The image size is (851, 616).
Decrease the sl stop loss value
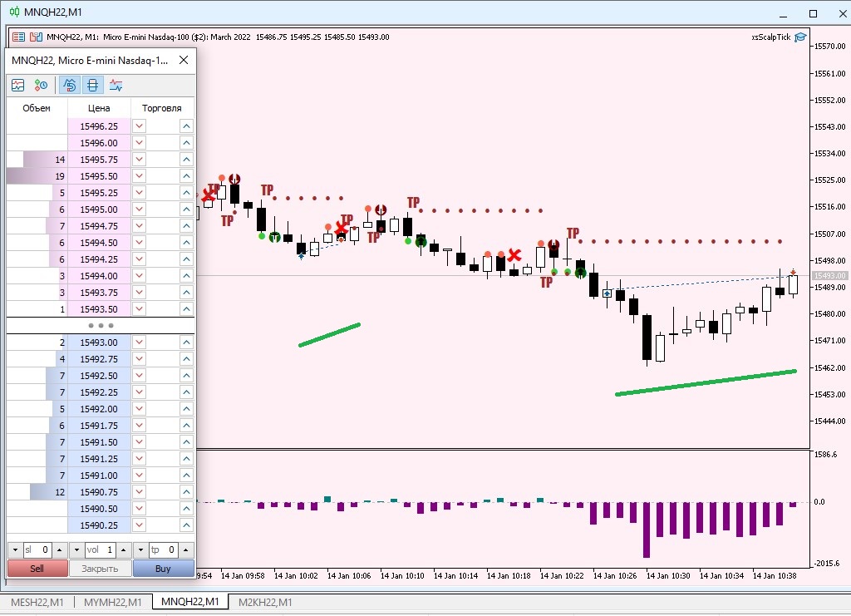point(15,549)
